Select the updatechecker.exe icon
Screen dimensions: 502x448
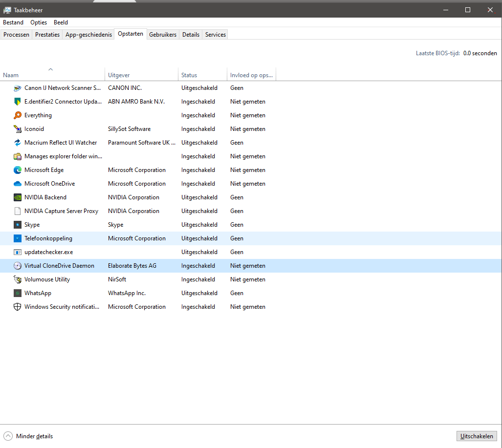click(18, 252)
